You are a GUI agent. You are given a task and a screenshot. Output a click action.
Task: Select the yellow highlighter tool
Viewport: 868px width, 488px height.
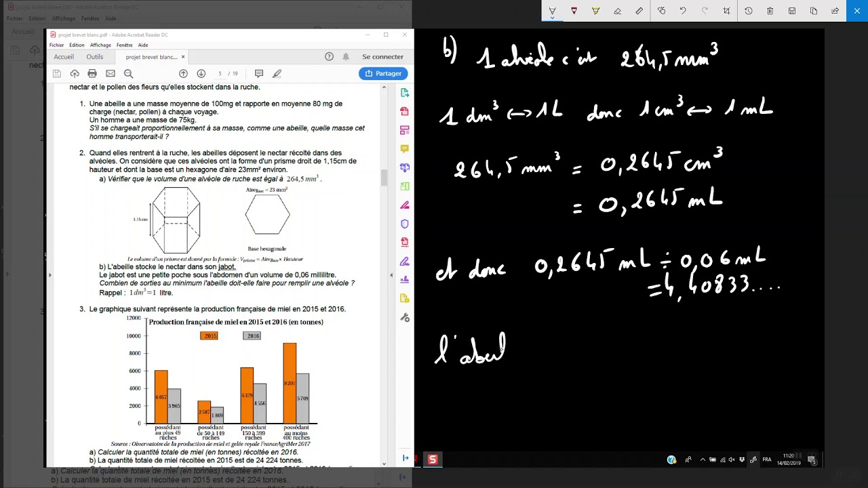pos(595,11)
